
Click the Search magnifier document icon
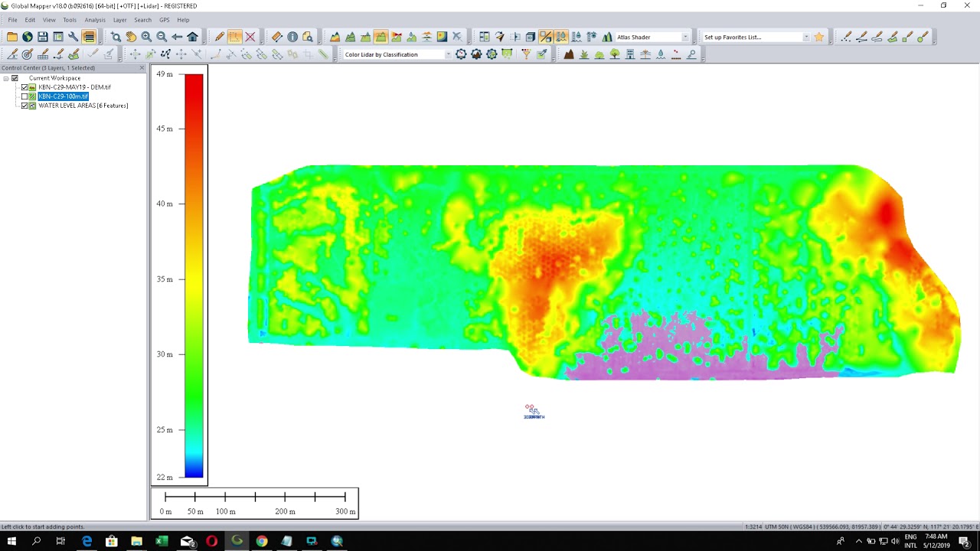[307, 37]
